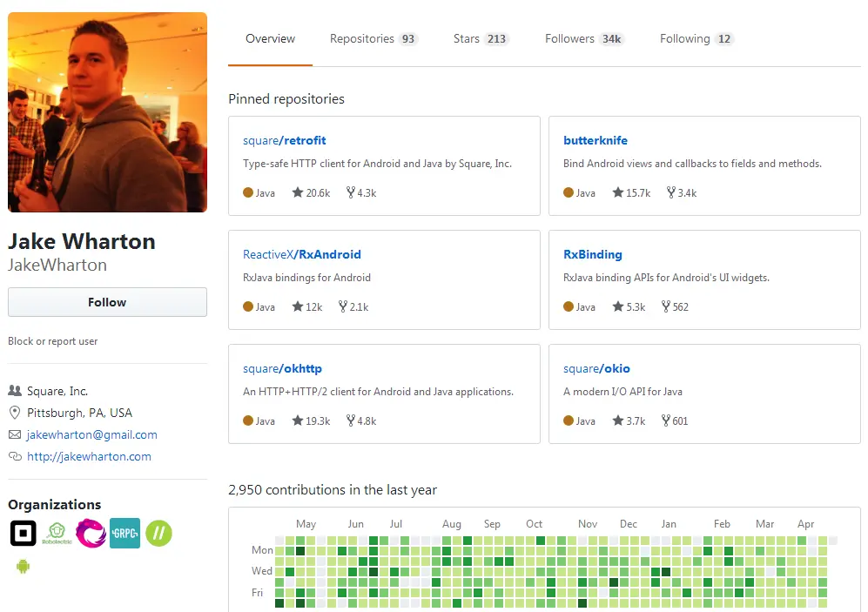Open the gRPC organization icon

click(124, 534)
